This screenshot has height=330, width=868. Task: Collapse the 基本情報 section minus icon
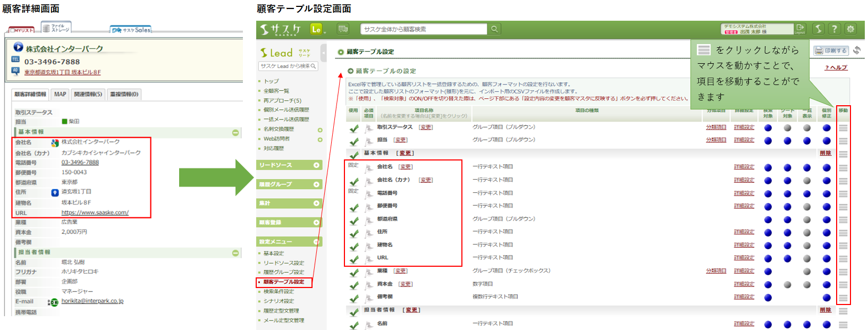(x=235, y=132)
